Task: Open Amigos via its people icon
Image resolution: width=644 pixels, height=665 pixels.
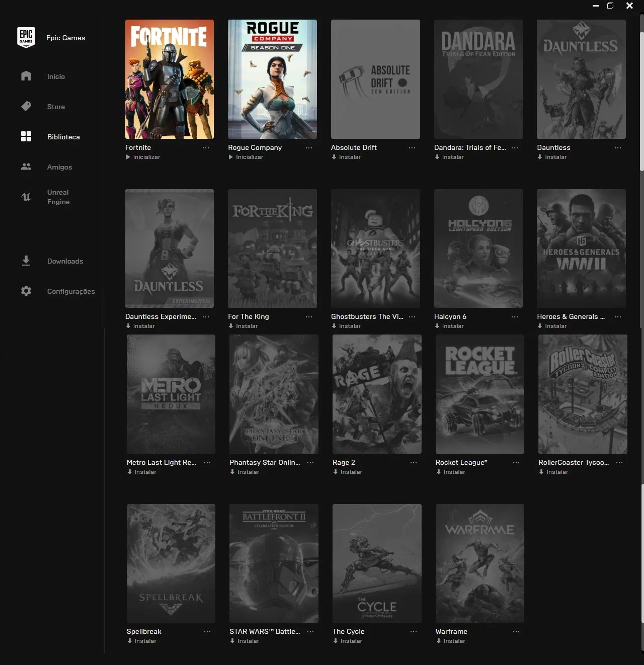Action: [26, 167]
